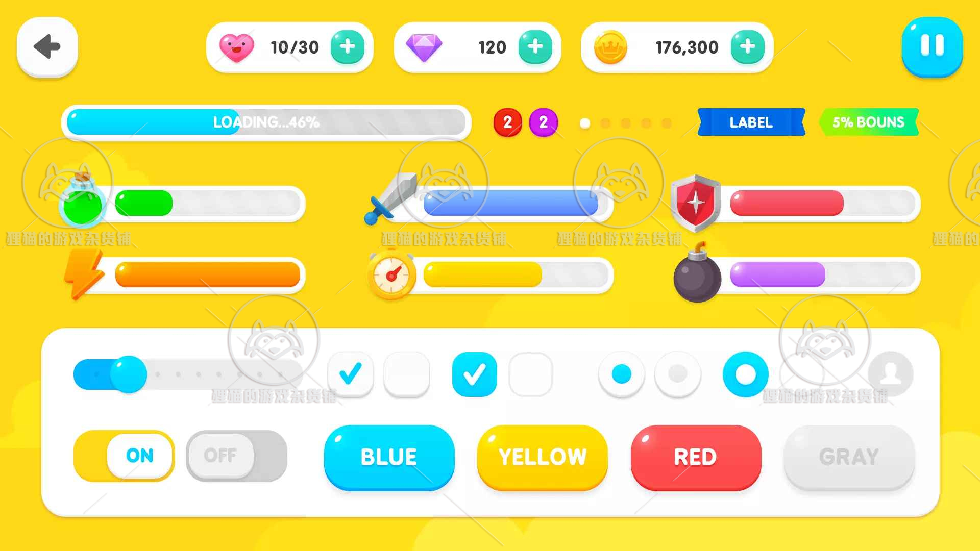Select the BLUE color option
980x551 pixels.
click(388, 456)
